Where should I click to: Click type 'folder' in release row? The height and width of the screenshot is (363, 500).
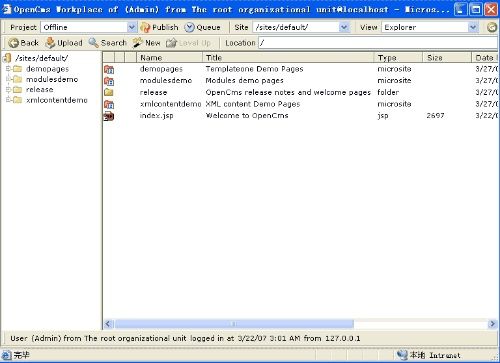point(388,92)
